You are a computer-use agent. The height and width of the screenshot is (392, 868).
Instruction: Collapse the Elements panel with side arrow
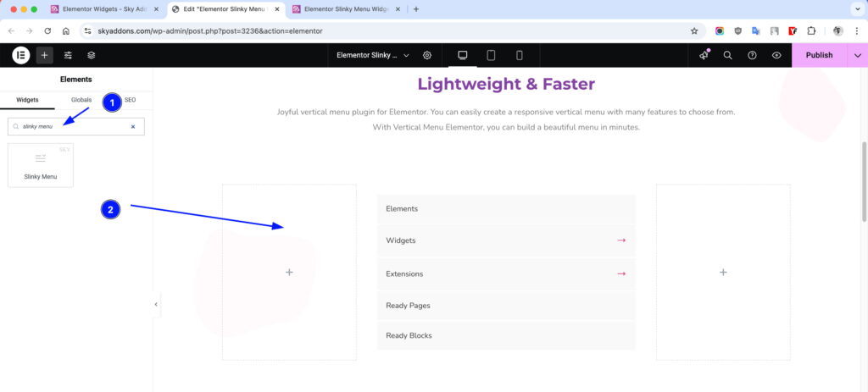156,304
